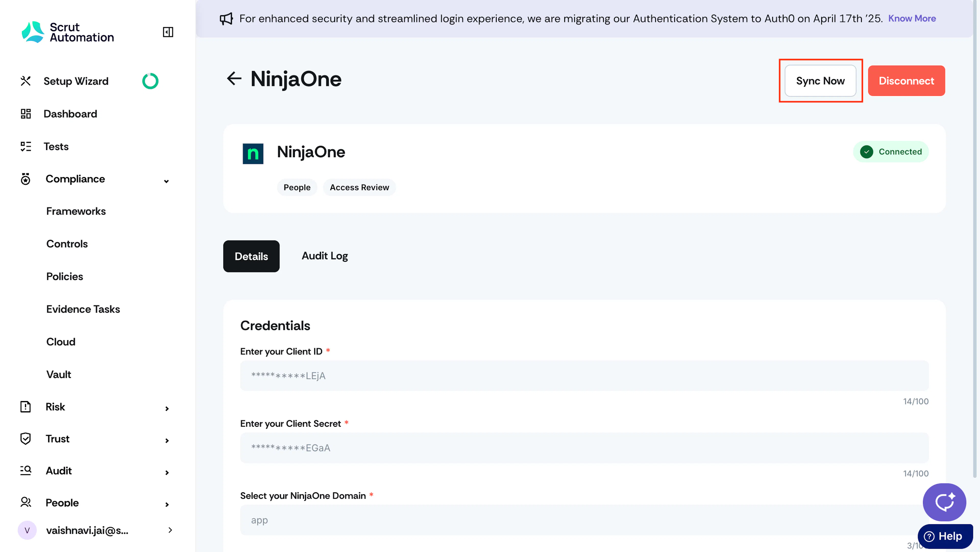Click the back arrow beside NinjaOne
Image resolution: width=980 pixels, height=552 pixels.
point(234,78)
